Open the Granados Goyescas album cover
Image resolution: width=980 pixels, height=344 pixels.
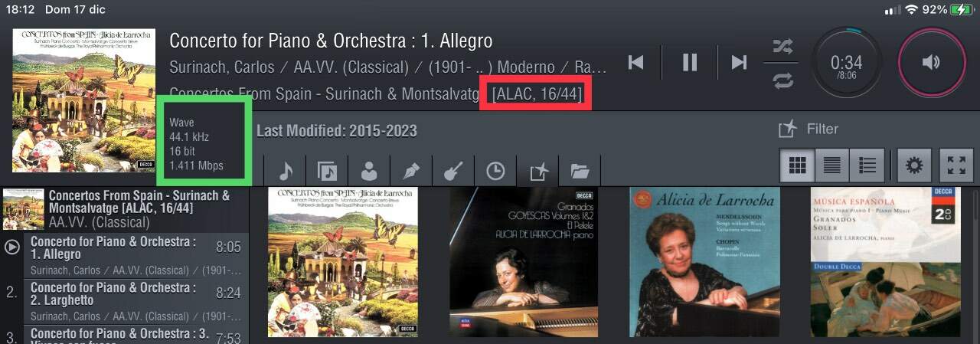point(524,262)
